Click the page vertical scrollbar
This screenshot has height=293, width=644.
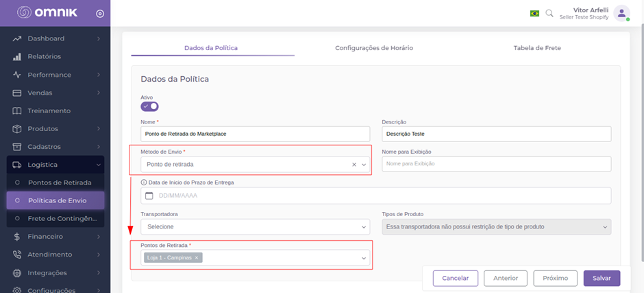[641, 144]
